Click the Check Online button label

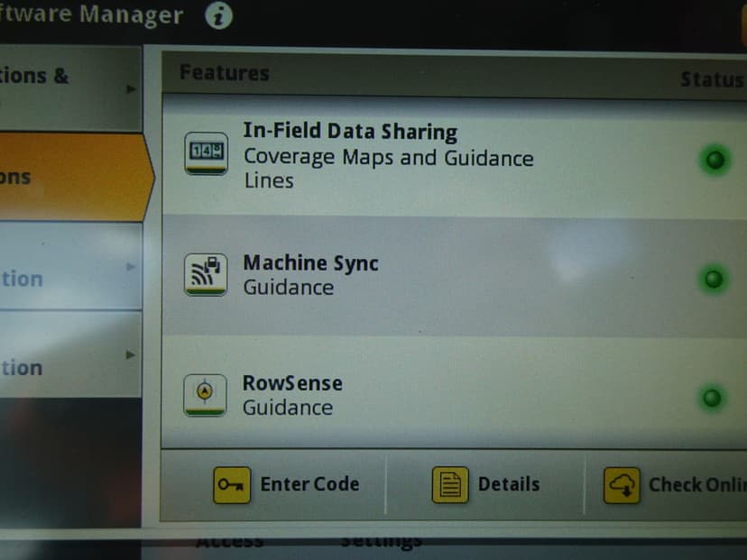click(696, 484)
